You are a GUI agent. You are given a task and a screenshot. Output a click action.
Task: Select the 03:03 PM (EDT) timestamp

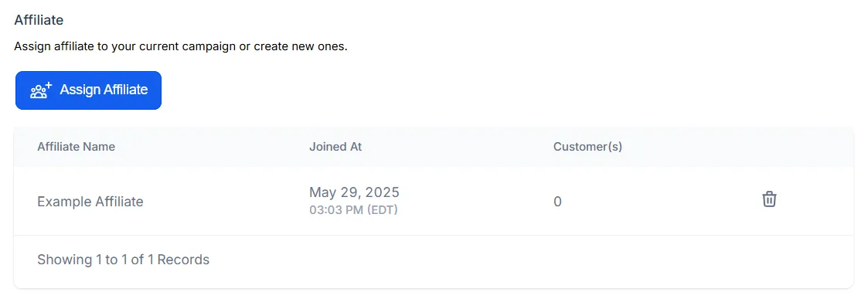(x=353, y=210)
